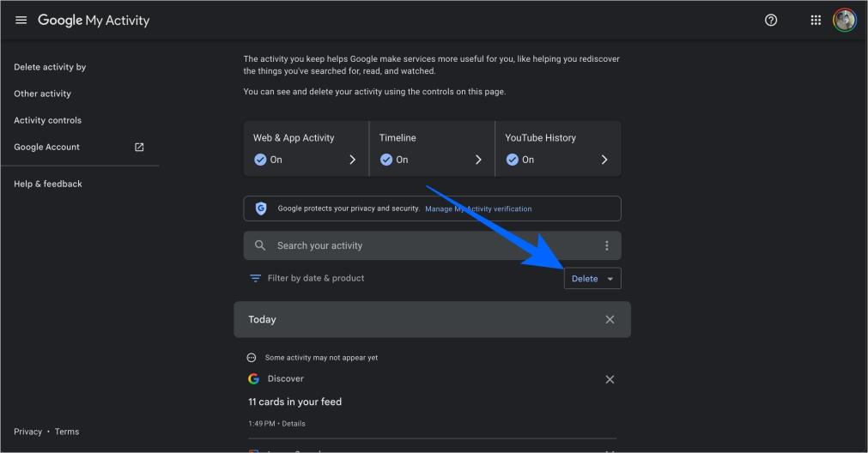
Task: Click the '1:49 PM' timestamp
Action: pos(261,424)
